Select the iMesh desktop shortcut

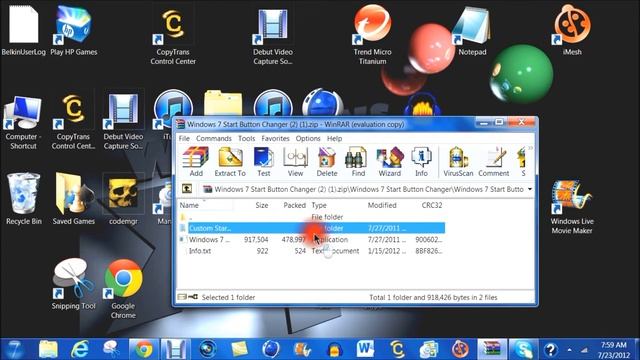tap(572, 29)
